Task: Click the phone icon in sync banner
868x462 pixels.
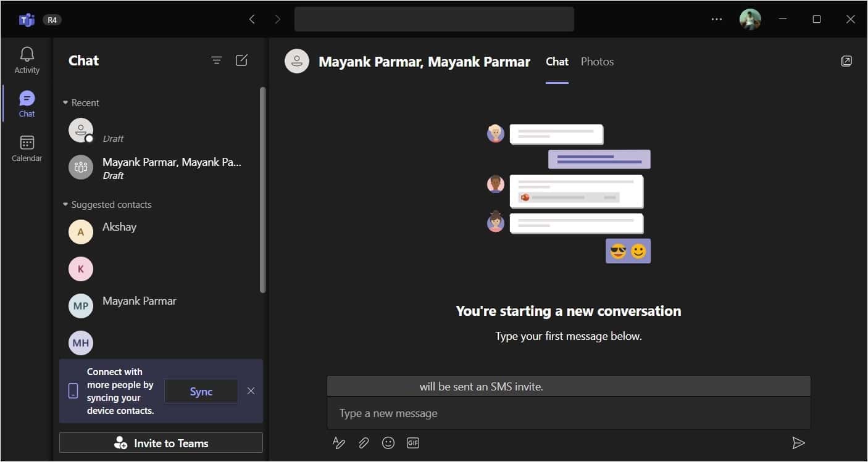Action: [x=73, y=390]
